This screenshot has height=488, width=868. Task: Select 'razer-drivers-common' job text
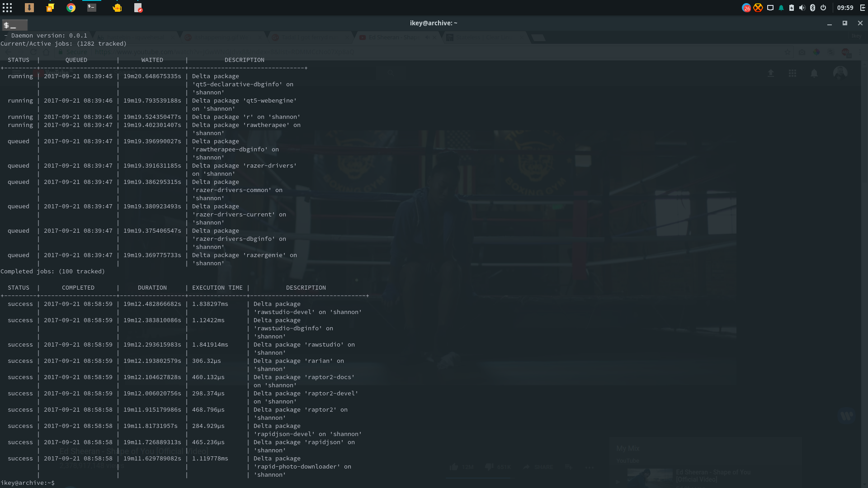(237, 190)
